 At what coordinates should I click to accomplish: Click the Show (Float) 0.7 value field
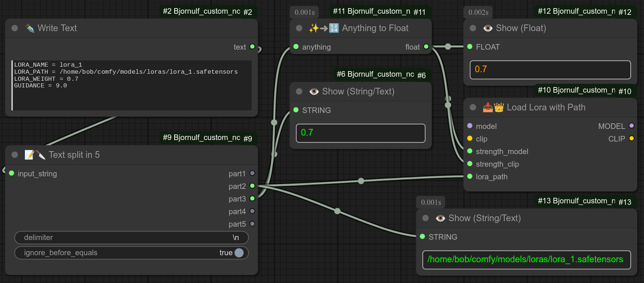coord(550,70)
